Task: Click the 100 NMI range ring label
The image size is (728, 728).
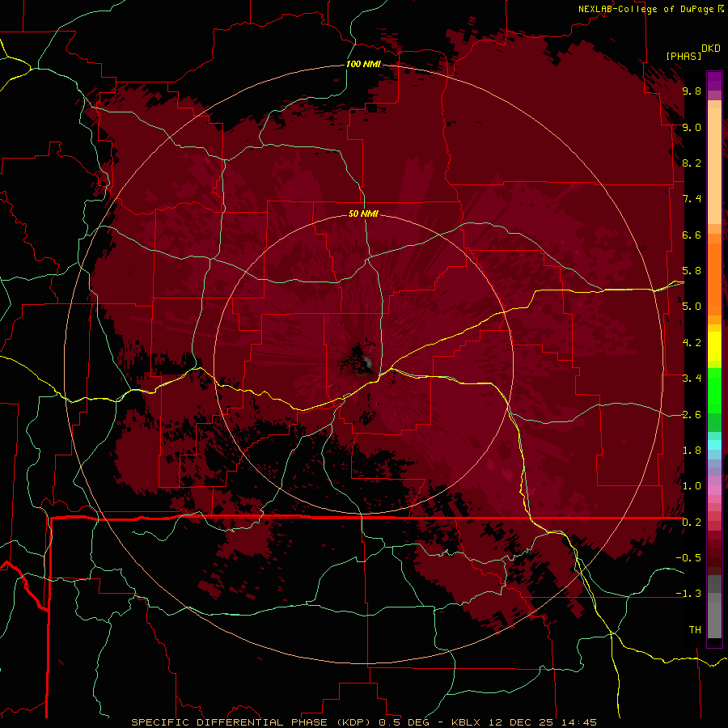Action: coord(363,64)
